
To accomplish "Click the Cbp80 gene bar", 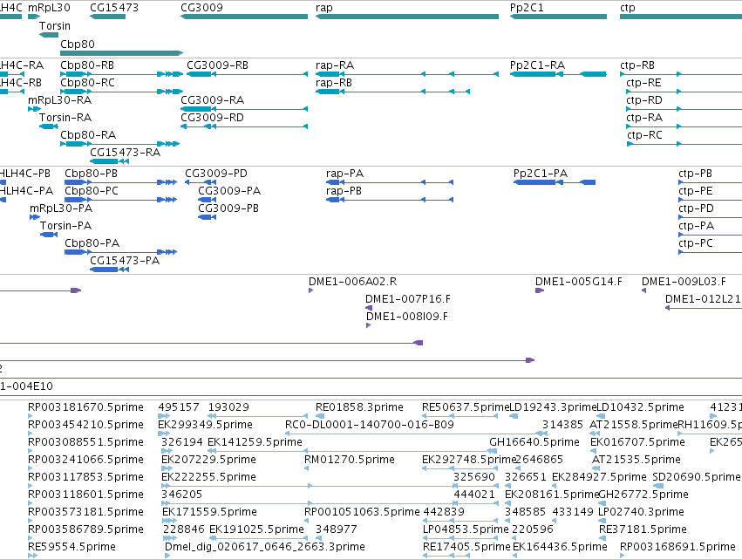I will [121, 53].
